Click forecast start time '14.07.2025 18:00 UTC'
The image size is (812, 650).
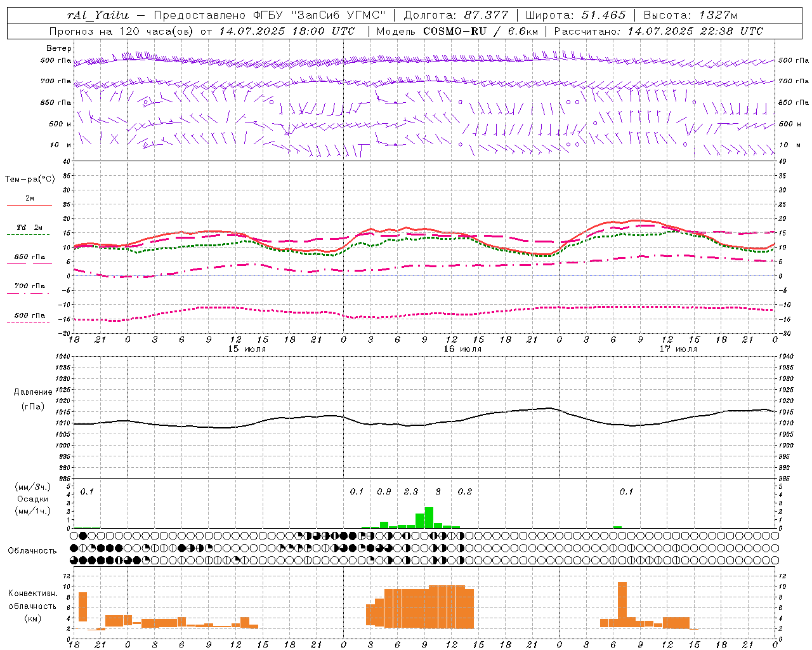(x=287, y=31)
